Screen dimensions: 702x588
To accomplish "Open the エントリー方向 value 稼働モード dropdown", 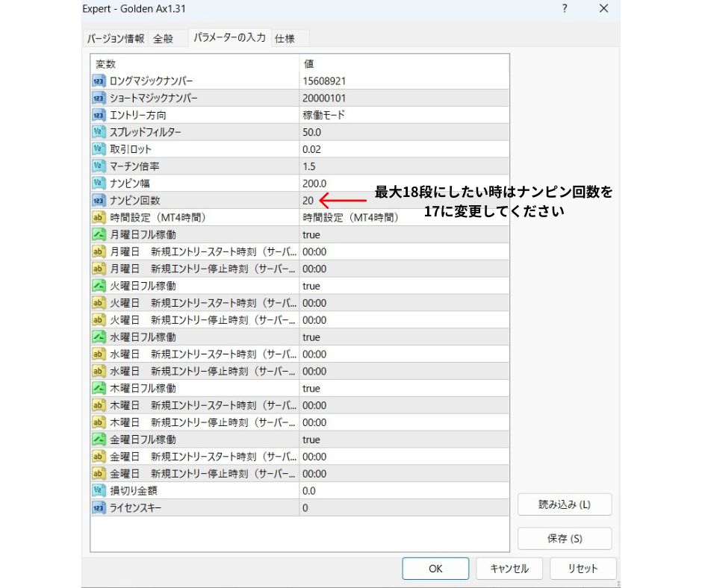I will pyautogui.click(x=403, y=115).
